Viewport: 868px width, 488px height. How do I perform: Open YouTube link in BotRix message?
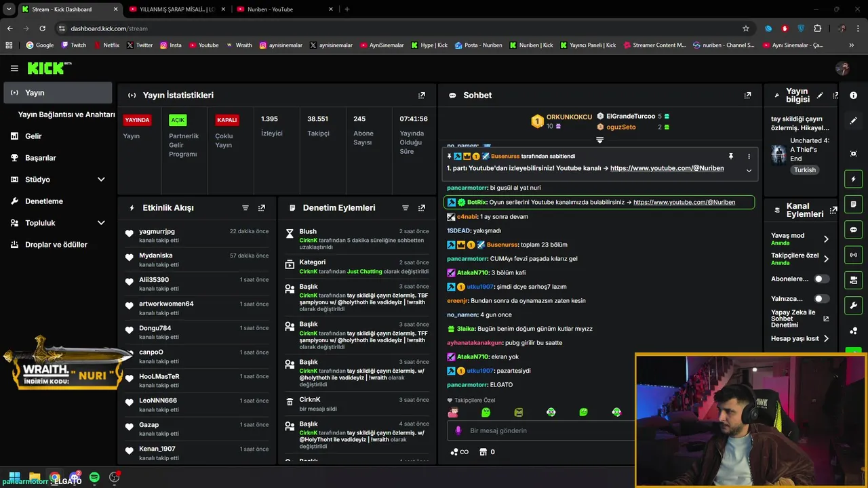[684, 202]
